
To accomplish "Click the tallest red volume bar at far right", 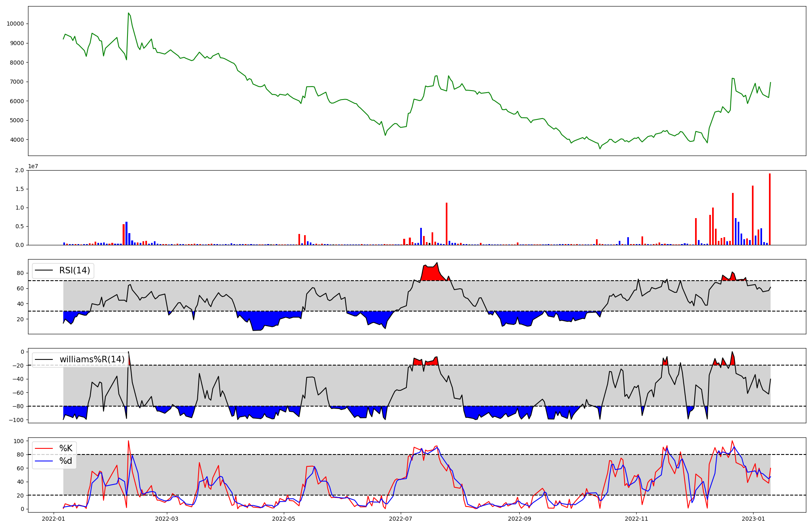I will tap(769, 209).
